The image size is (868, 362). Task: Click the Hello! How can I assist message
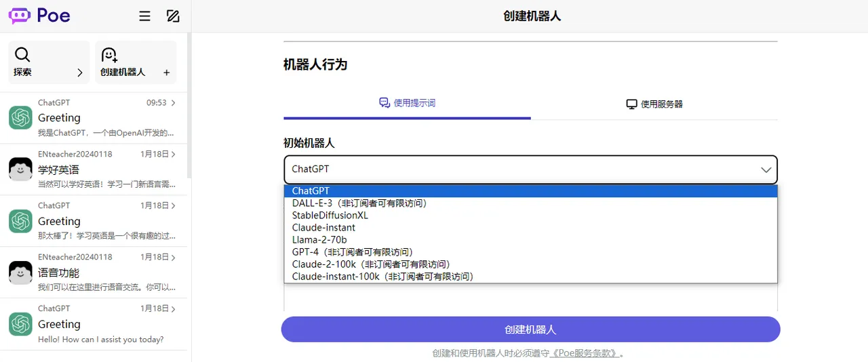(x=100, y=340)
